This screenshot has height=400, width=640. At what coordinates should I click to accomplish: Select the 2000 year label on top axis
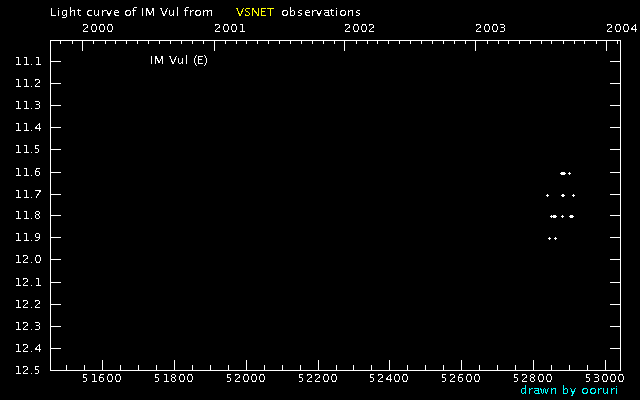[98, 28]
